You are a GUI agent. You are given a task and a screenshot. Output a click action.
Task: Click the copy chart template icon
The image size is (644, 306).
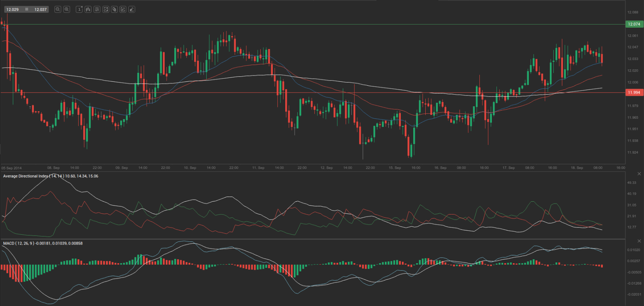114,9
